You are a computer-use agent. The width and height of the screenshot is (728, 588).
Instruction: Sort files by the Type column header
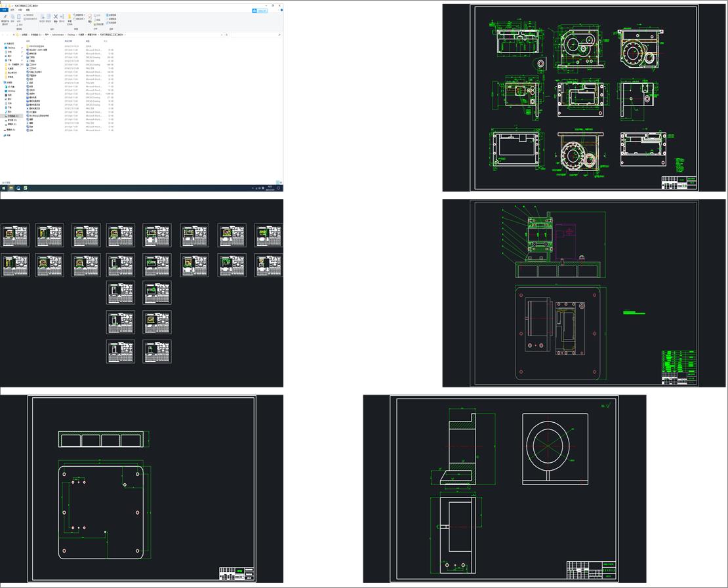88,41
